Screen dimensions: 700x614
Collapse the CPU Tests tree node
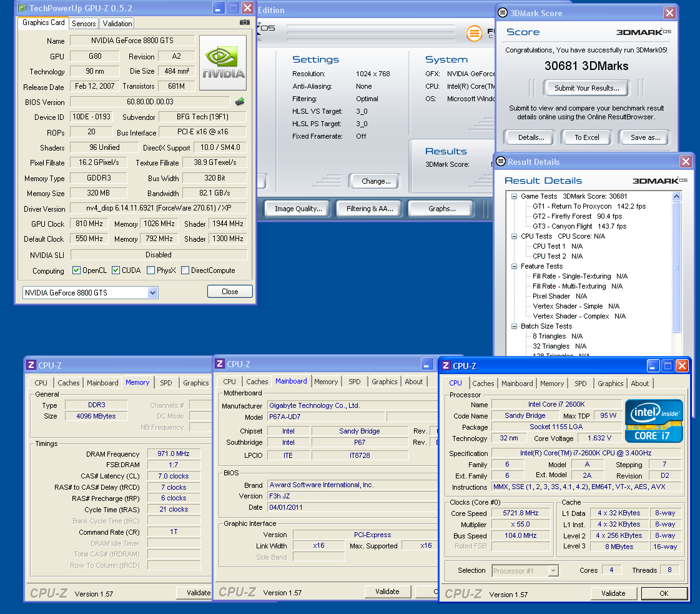pyautogui.click(x=515, y=236)
